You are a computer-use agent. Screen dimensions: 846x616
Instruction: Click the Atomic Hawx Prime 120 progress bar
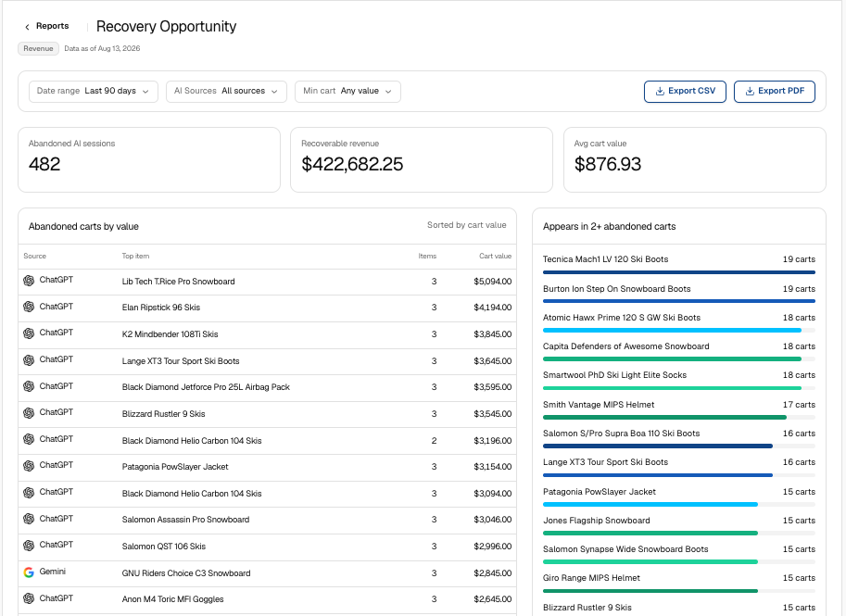click(x=678, y=330)
